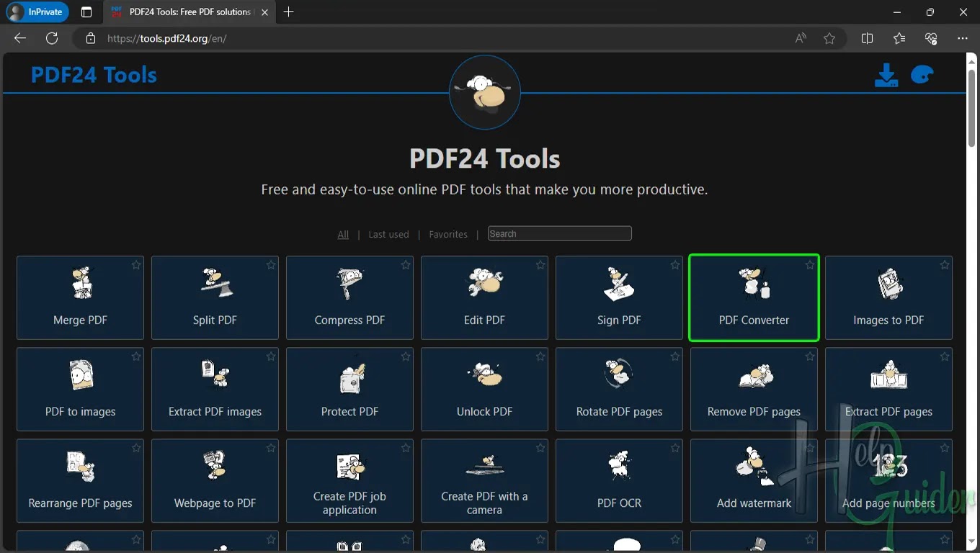Click the blue theme palette icon in header
Screen dimensions: 980x553
coord(922,75)
